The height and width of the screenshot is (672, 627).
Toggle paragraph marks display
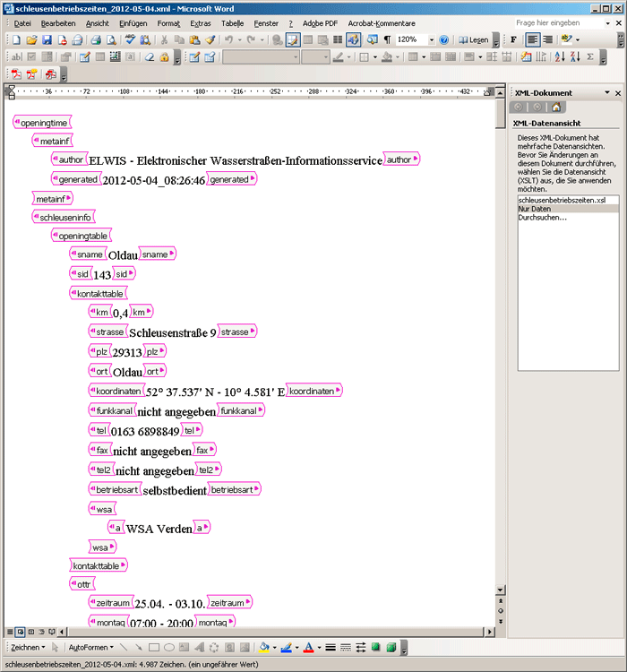tap(387, 39)
